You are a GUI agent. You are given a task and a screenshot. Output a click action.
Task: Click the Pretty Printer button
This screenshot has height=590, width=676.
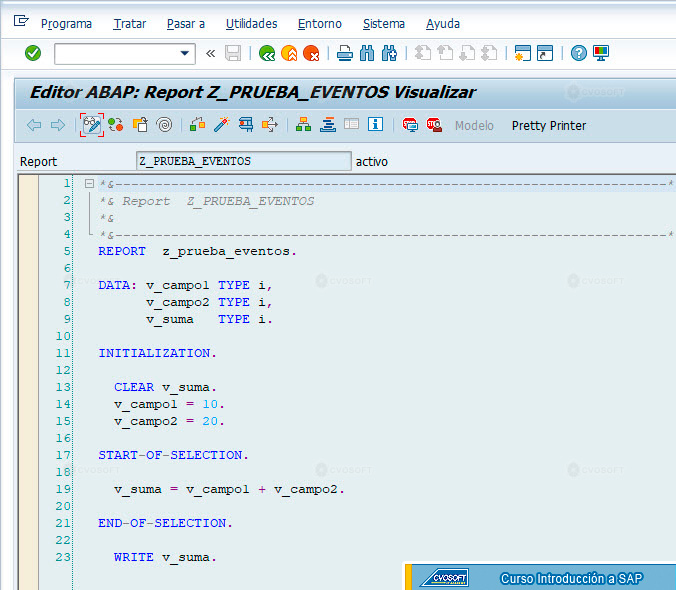point(549,125)
